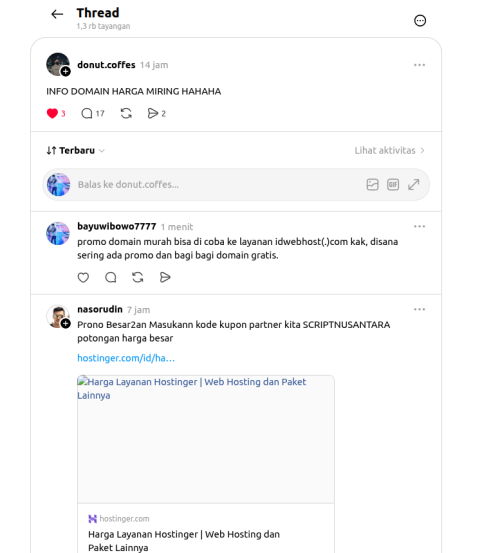Like the bayuwibowo7777 reply
The width and height of the screenshot is (500, 553).
83,278
